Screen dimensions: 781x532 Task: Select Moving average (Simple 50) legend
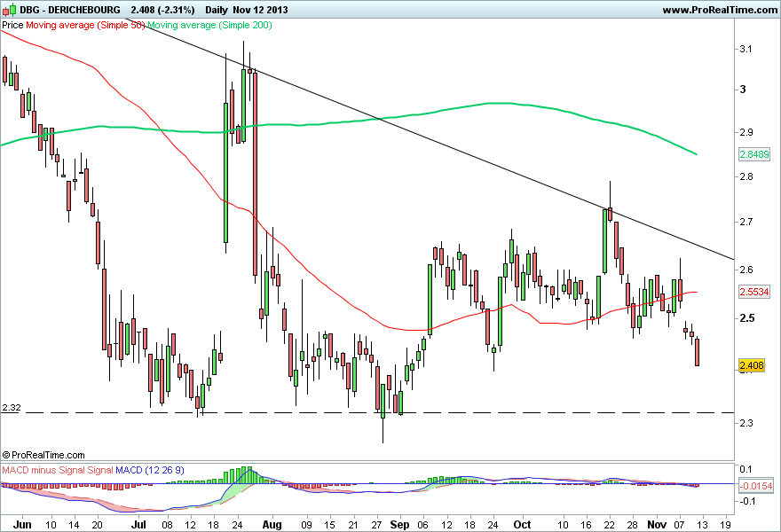[84, 25]
